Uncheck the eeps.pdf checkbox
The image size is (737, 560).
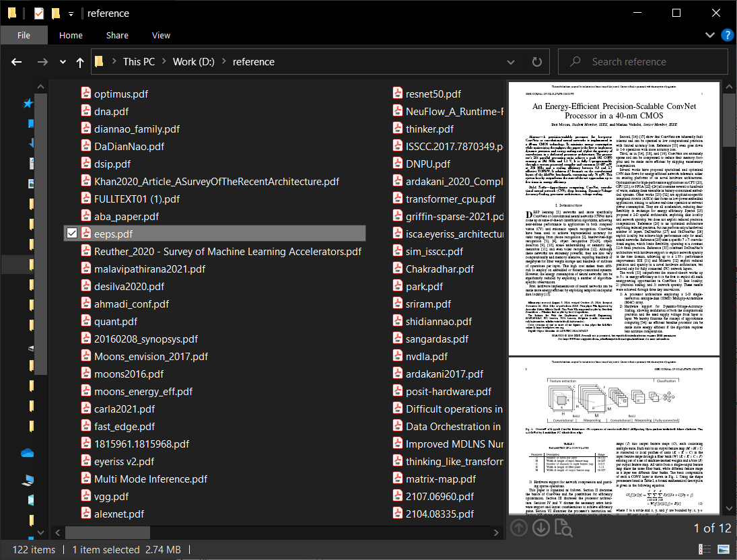click(x=72, y=234)
